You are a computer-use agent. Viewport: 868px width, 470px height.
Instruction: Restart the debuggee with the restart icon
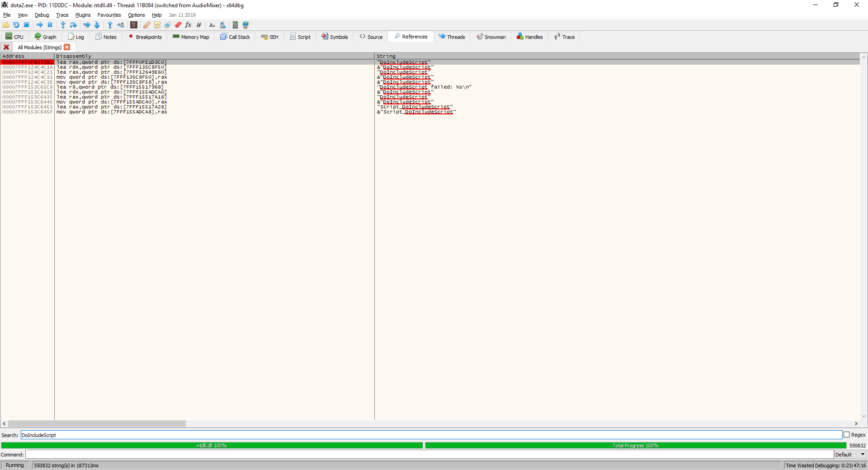[x=16, y=25]
